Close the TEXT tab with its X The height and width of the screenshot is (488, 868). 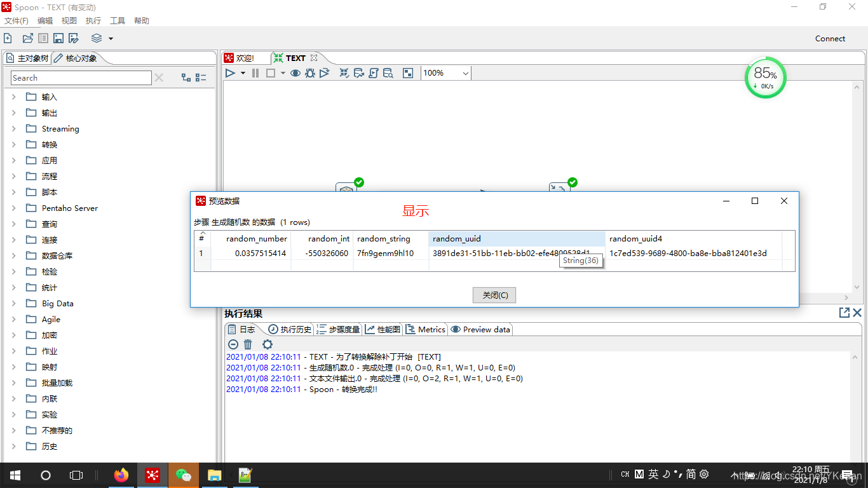point(313,58)
